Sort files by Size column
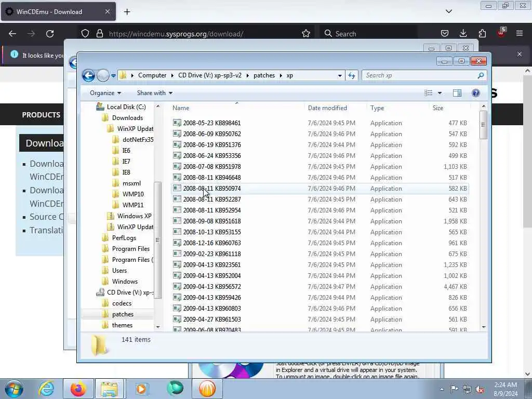Viewport: 532px width, 399px height. coord(437,108)
